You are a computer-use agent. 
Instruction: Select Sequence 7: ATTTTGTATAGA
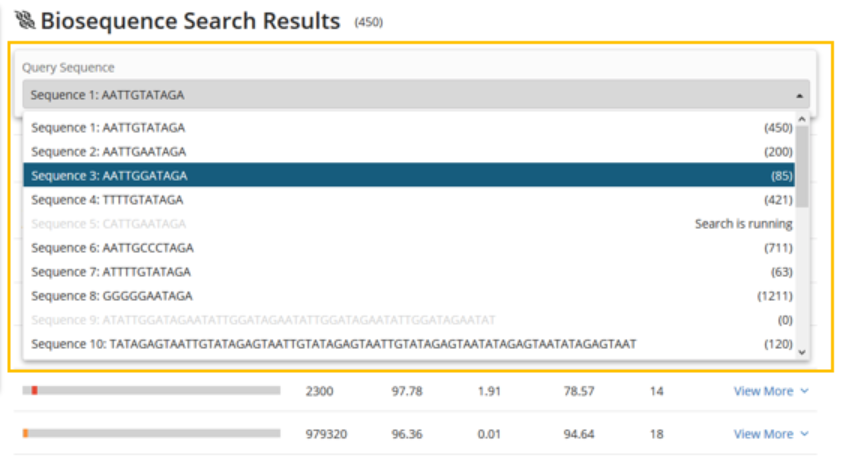click(111, 272)
